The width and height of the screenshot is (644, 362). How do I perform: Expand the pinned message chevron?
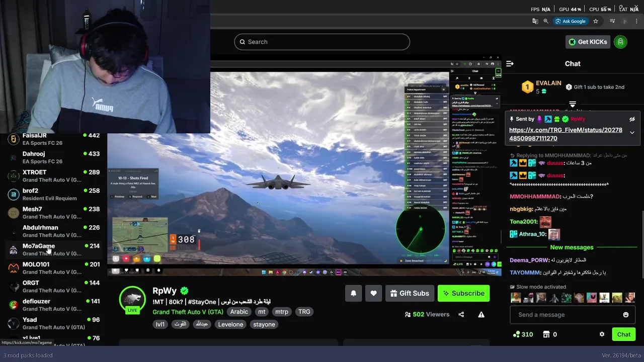632,133
